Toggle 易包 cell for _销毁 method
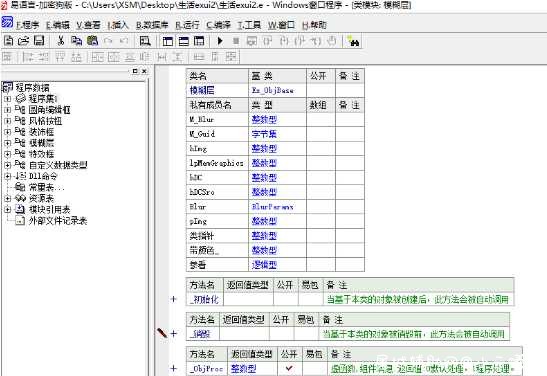 (x=307, y=333)
